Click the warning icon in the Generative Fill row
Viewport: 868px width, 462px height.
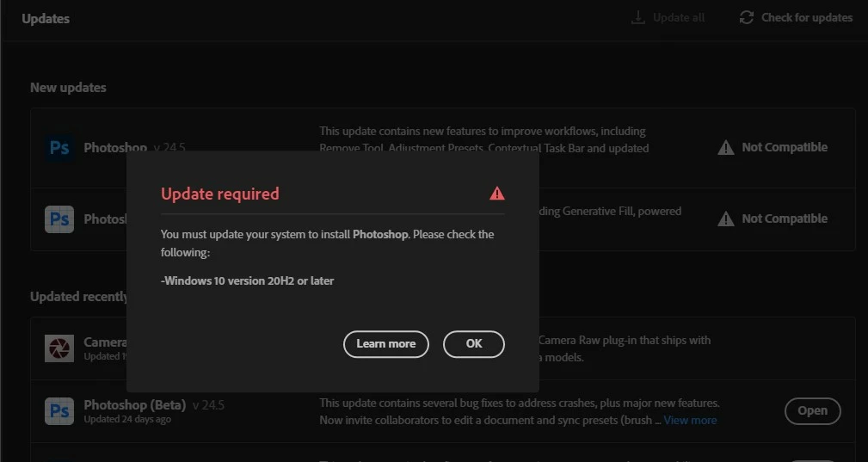(x=726, y=219)
